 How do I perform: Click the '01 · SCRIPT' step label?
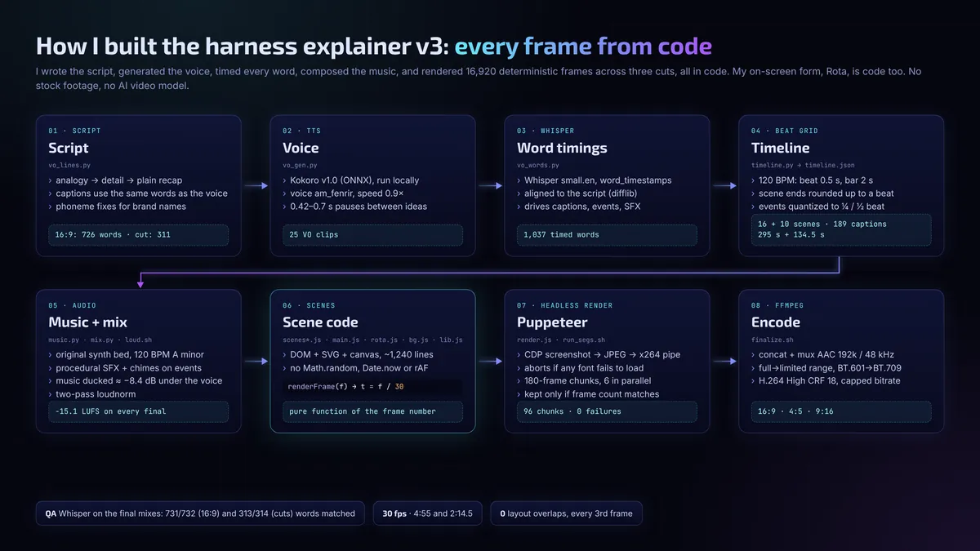pos(74,131)
